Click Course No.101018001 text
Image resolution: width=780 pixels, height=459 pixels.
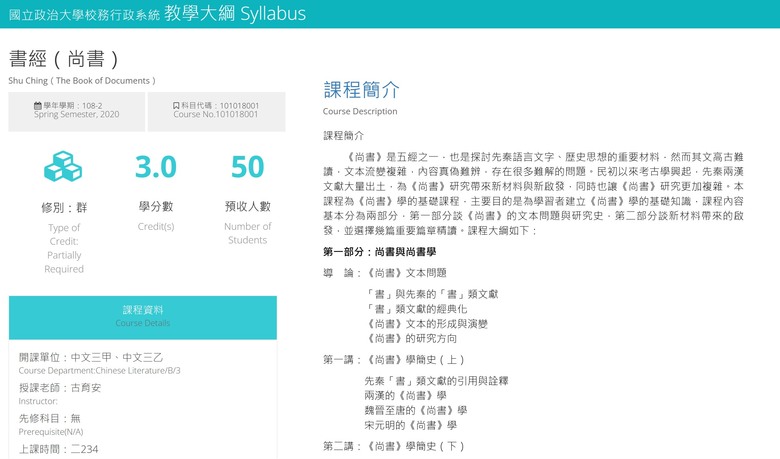click(x=216, y=114)
